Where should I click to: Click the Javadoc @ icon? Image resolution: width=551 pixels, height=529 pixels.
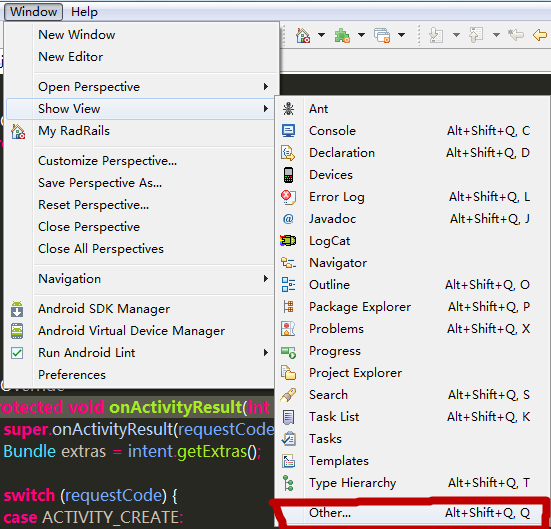[288, 219]
